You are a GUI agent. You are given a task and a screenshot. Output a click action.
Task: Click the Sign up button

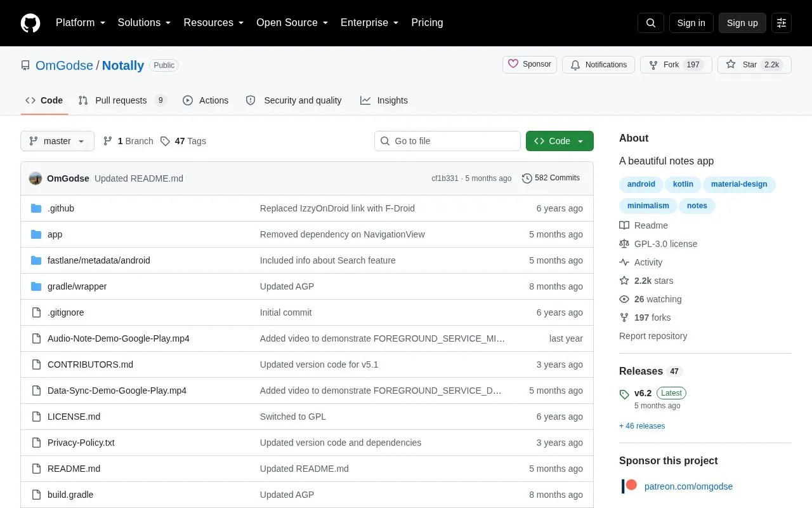tap(742, 23)
